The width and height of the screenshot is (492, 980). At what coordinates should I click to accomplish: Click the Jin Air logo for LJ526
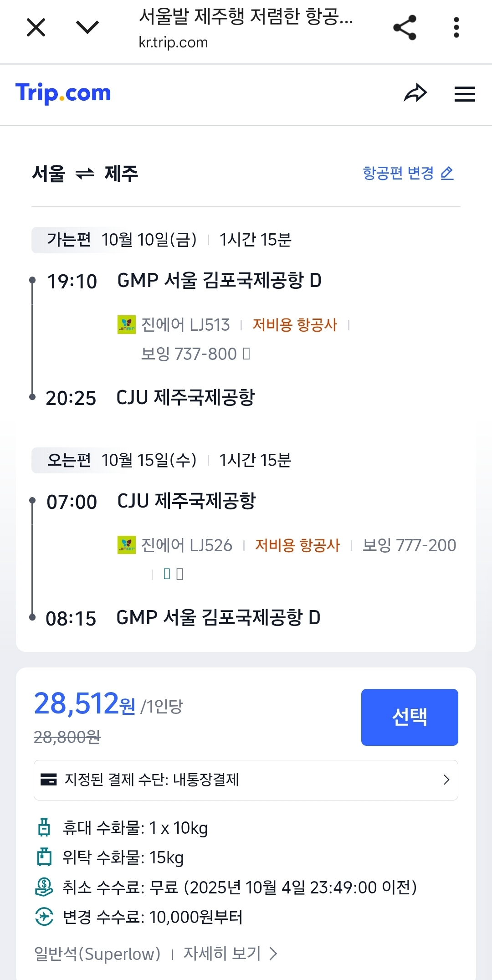[x=126, y=545]
